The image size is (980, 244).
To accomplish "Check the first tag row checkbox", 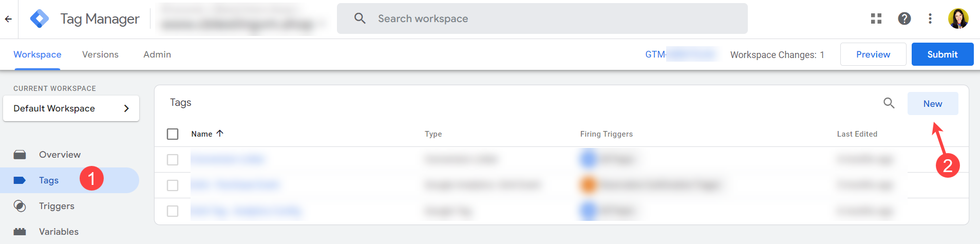I will [x=173, y=160].
